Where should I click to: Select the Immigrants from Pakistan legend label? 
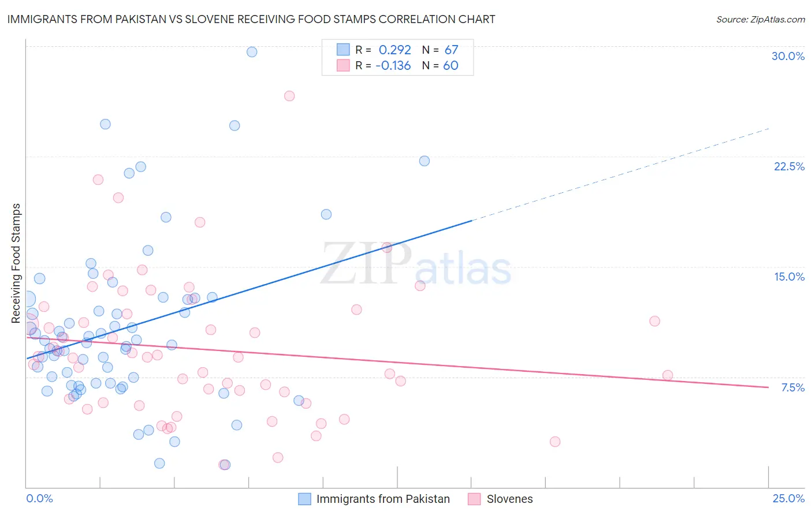click(383, 499)
